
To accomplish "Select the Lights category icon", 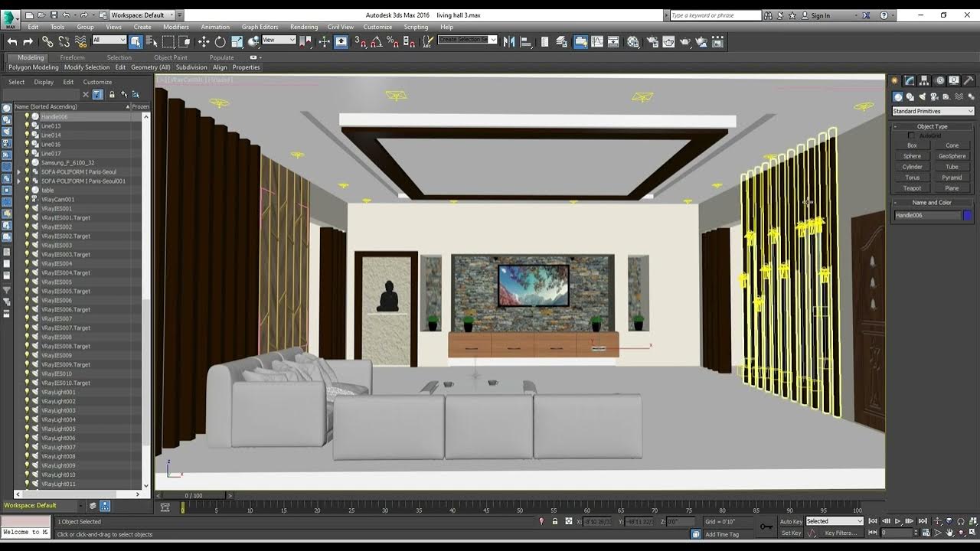I will pyautogui.click(x=922, y=97).
